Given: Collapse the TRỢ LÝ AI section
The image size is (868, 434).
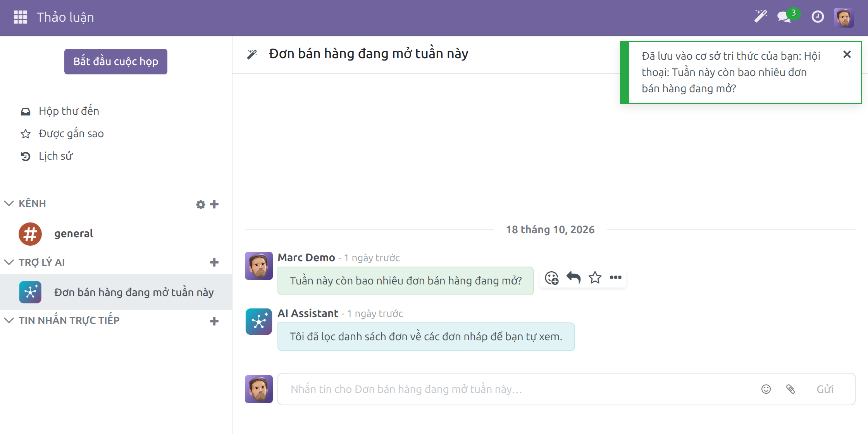Looking at the screenshot, I should pos(9,262).
